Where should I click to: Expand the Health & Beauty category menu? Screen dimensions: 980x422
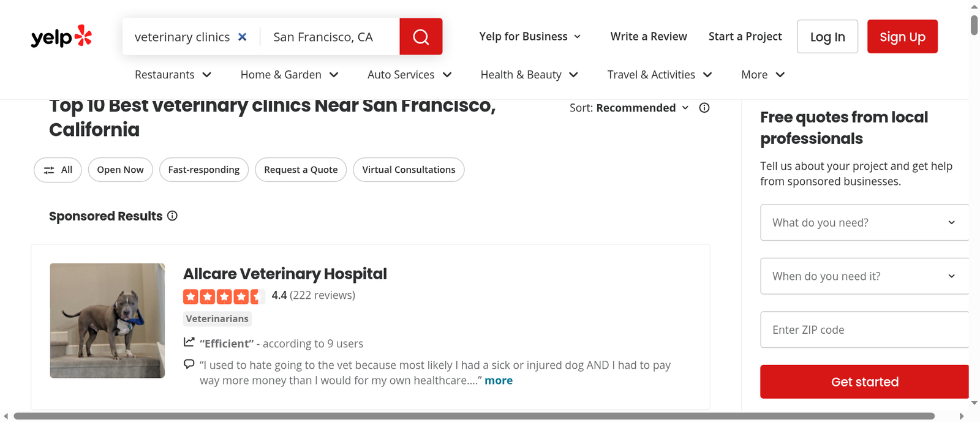click(529, 75)
